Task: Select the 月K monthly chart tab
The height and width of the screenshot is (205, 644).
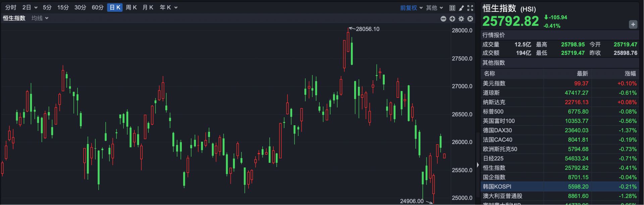Action: point(148,7)
